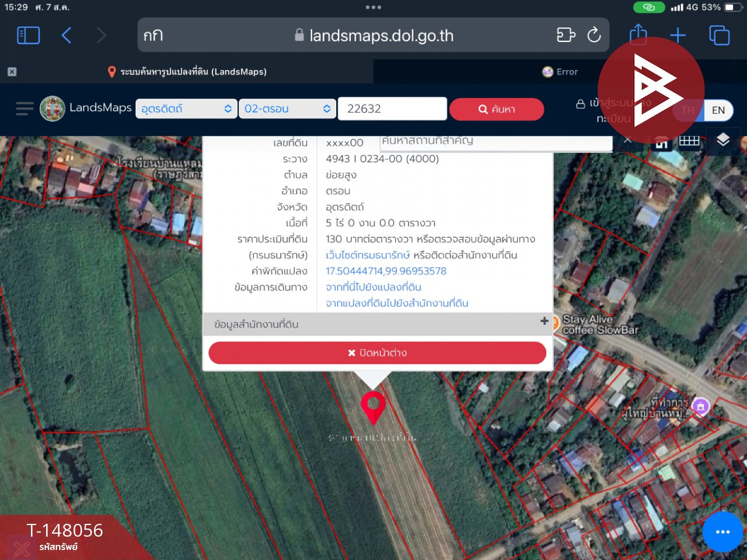
Task: Open the province dropdown showing อุตรดิตถ์
Action: pos(186,108)
